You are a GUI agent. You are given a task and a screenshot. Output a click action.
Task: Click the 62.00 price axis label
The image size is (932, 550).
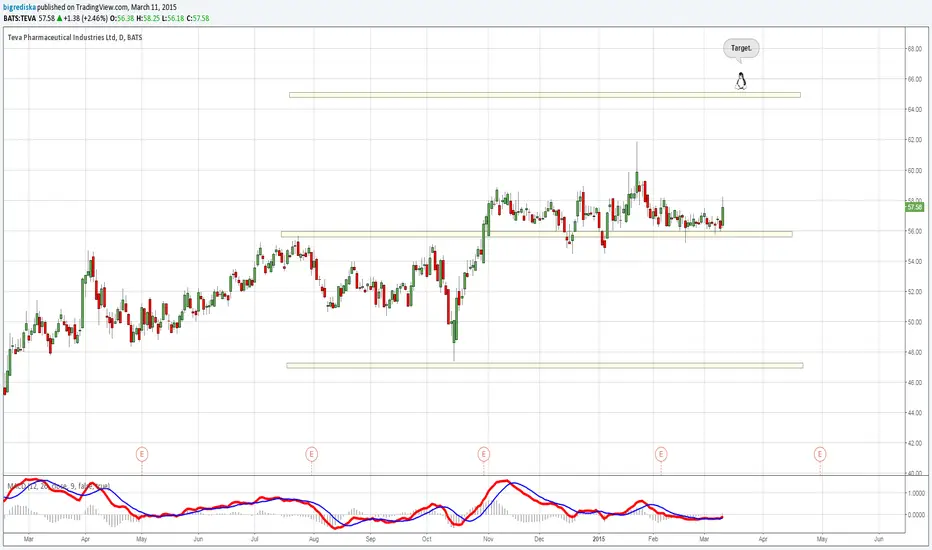pos(915,140)
